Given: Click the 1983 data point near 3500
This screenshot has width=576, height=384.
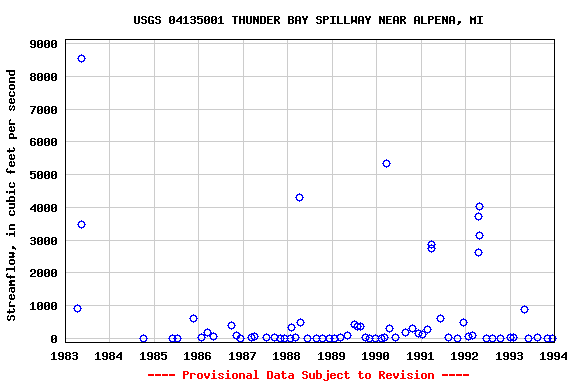Looking at the screenshot, I should click(82, 225).
